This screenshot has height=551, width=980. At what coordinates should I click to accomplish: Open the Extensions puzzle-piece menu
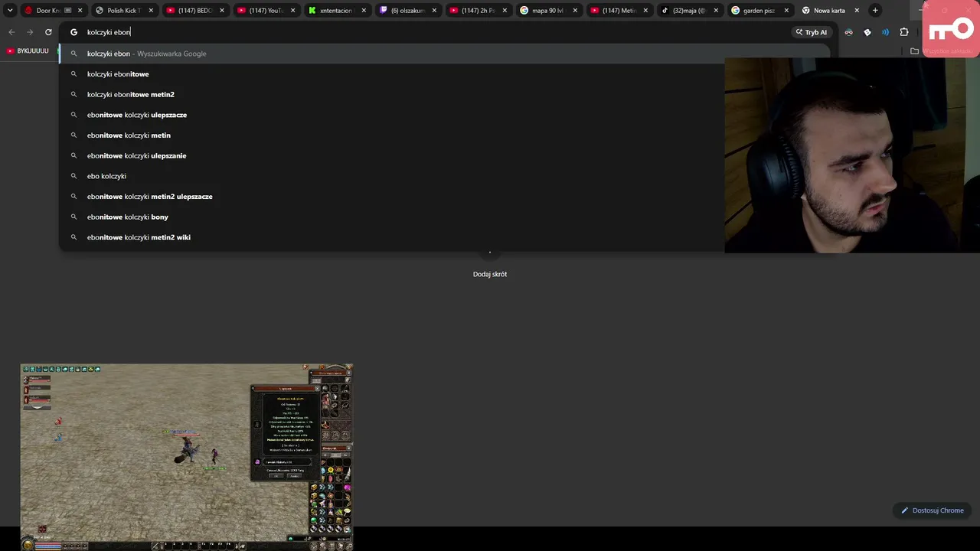904,32
